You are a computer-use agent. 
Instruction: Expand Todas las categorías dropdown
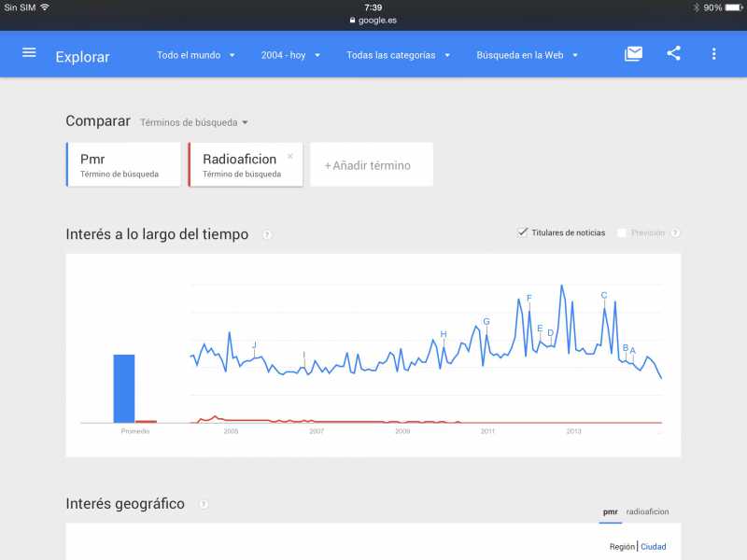399,55
